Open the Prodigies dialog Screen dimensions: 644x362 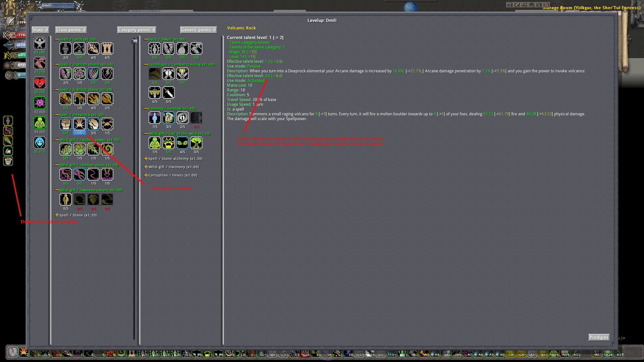tap(599, 337)
